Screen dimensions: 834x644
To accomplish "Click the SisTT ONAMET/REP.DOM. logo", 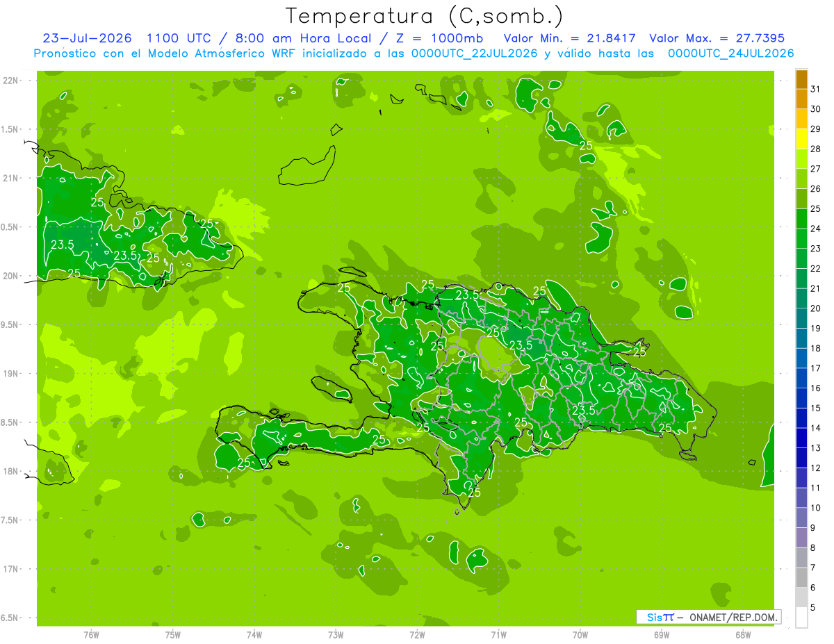I will click(708, 617).
